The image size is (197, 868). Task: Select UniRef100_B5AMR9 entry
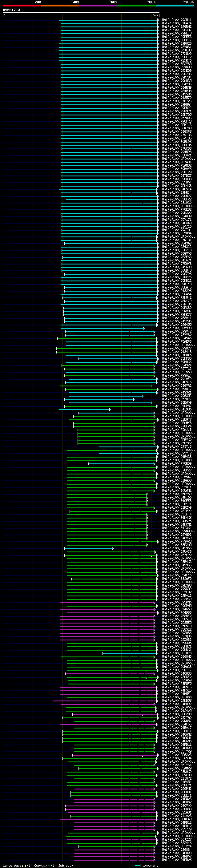point(176,769)
